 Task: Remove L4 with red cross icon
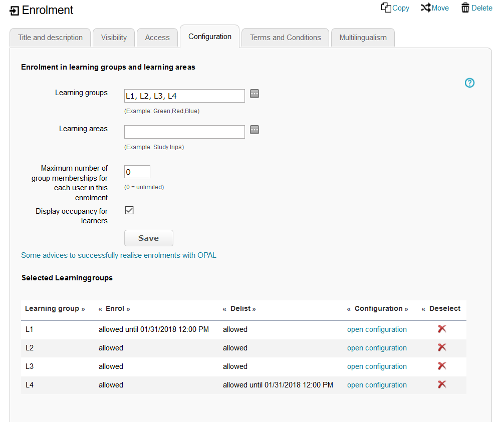(441, 384)
